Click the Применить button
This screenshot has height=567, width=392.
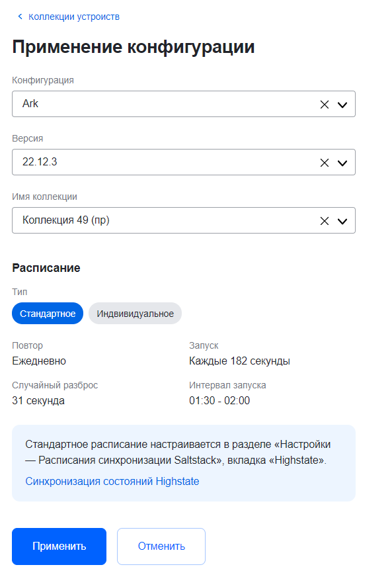point(58,546)
